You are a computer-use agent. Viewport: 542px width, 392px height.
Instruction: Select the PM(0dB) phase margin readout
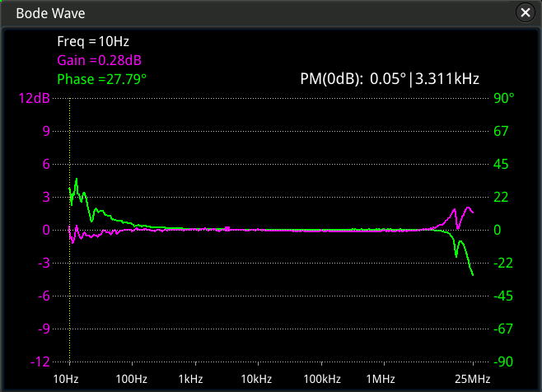(x=390, y=79)
